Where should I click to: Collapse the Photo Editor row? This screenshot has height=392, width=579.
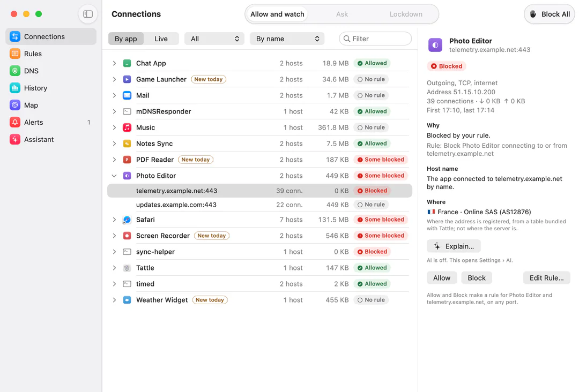[x=114, y=176]
